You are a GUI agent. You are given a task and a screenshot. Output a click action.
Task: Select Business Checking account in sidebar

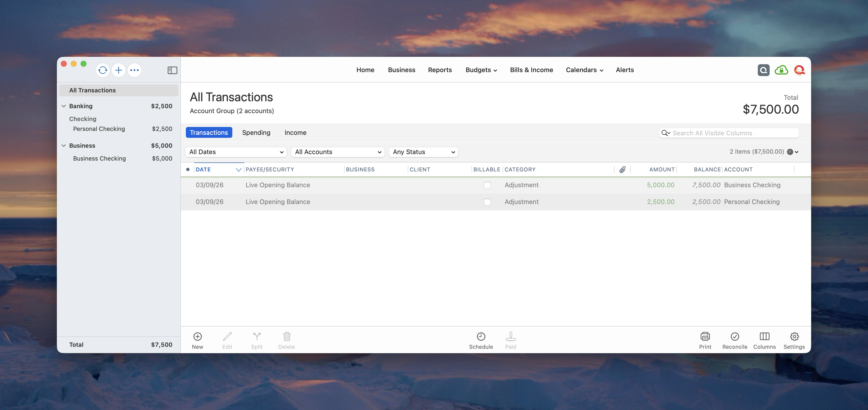[99, 159]
